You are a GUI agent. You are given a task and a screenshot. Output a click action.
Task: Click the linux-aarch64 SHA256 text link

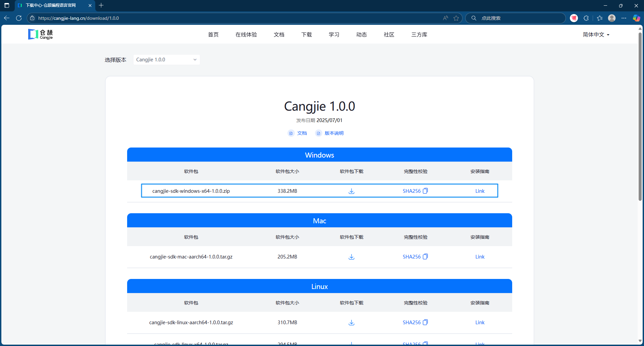coord(412,323)
